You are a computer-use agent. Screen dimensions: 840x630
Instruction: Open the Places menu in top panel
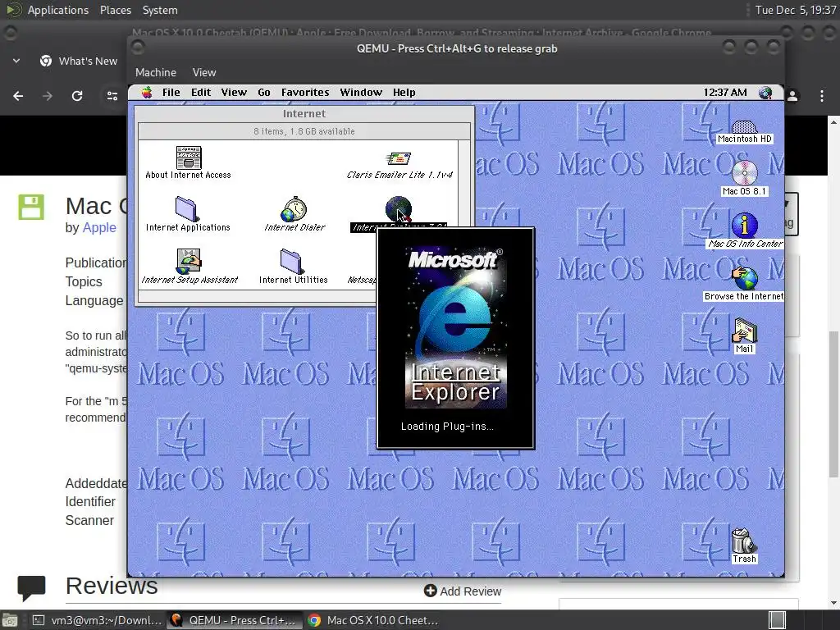pos(115,10)
